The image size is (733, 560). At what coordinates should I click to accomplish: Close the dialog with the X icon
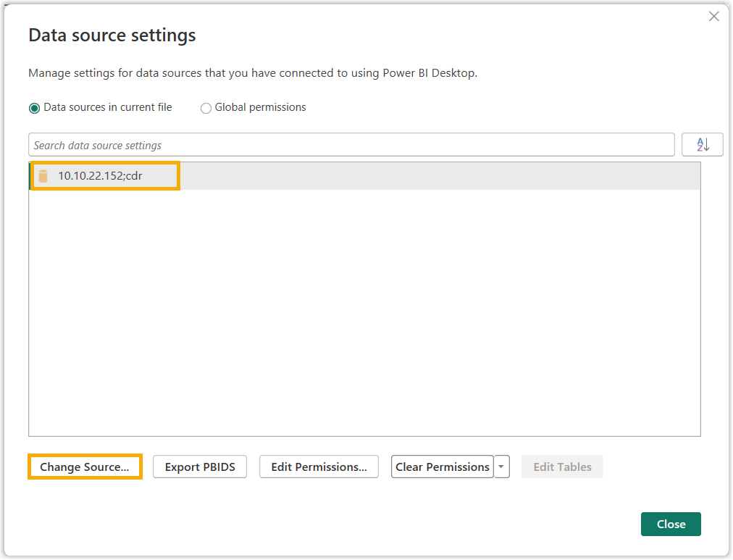(x=713, y=17)
